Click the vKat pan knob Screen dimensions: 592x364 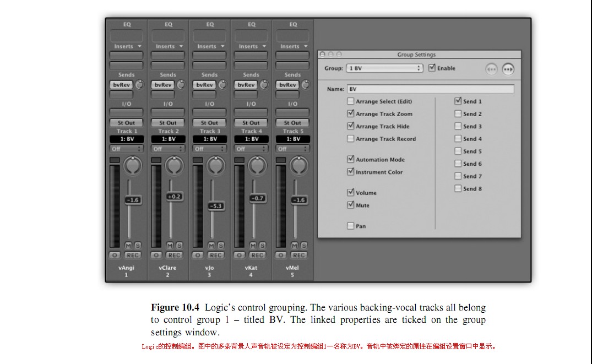257,166
